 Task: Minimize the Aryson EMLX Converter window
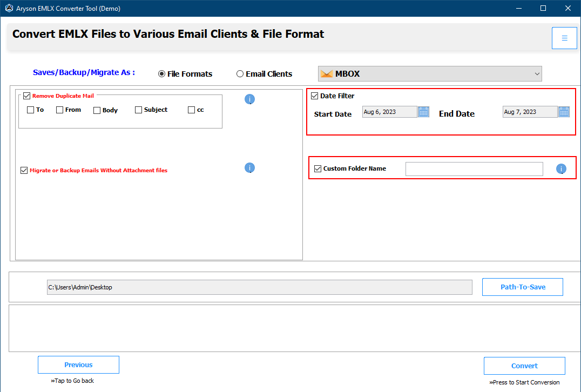(x=519, y=8)
